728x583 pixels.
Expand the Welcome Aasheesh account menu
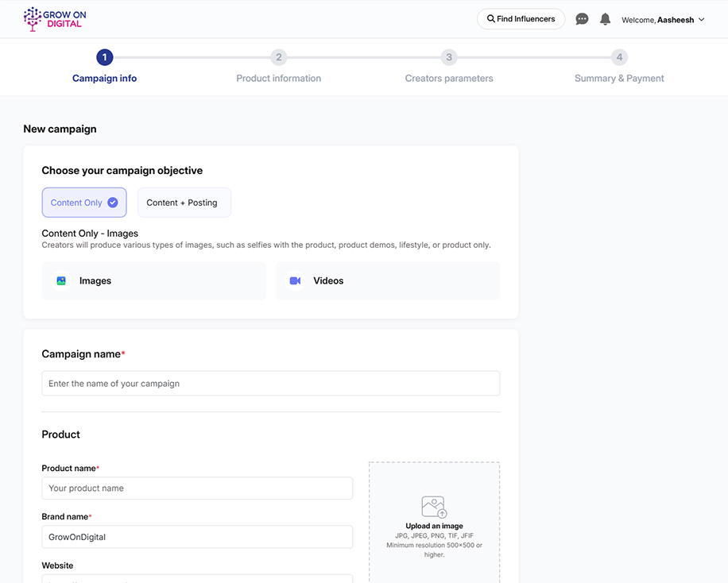click(663, 20)
